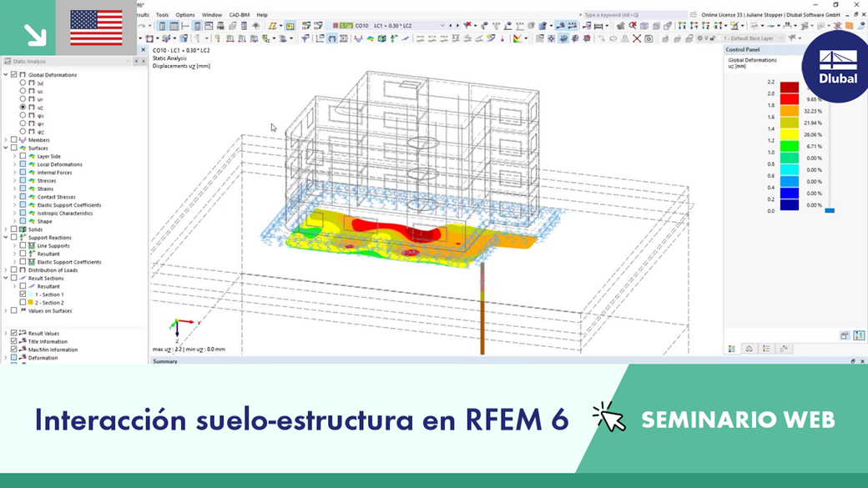Click the rightmost icon above control panel tabs

859,335
